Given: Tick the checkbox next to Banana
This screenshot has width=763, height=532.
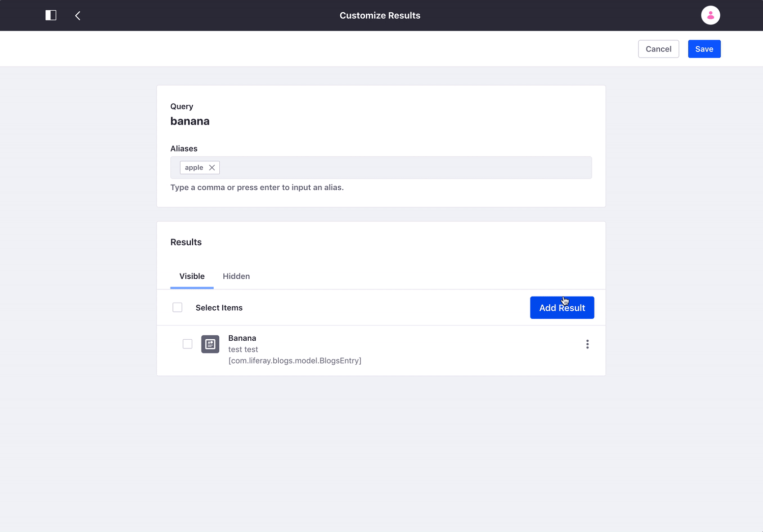Looking at the screenshot, I should point(187,344).
